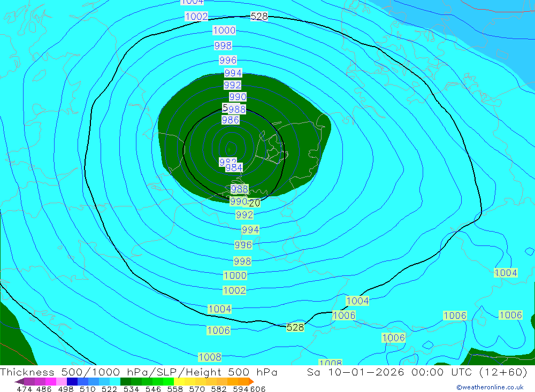Click the white-background 994 isobar label
The height and width of the screenshot is (392, 535).
[x=233, y=73]
